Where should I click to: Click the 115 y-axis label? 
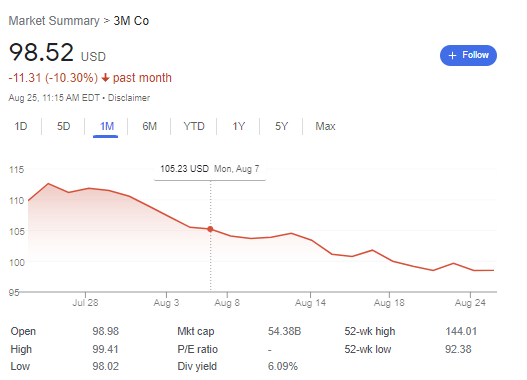coord(16,169)
